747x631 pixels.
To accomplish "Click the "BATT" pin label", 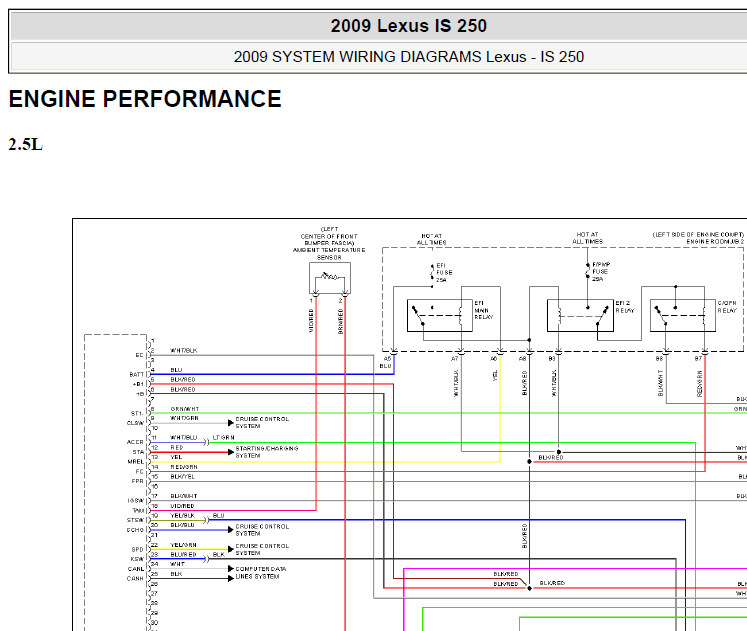I will click(x=136, y=374).
